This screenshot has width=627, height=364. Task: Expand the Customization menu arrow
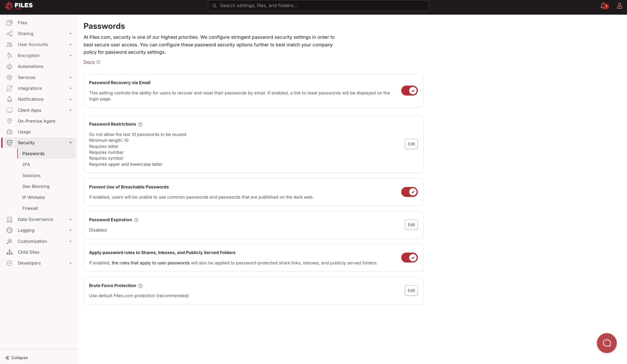tap(71, 241)
